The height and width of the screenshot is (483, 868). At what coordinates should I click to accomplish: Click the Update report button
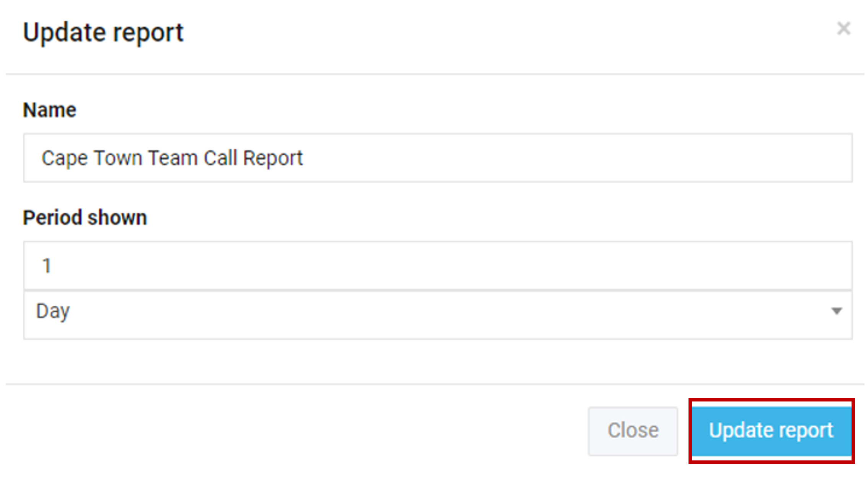[771, 431]
